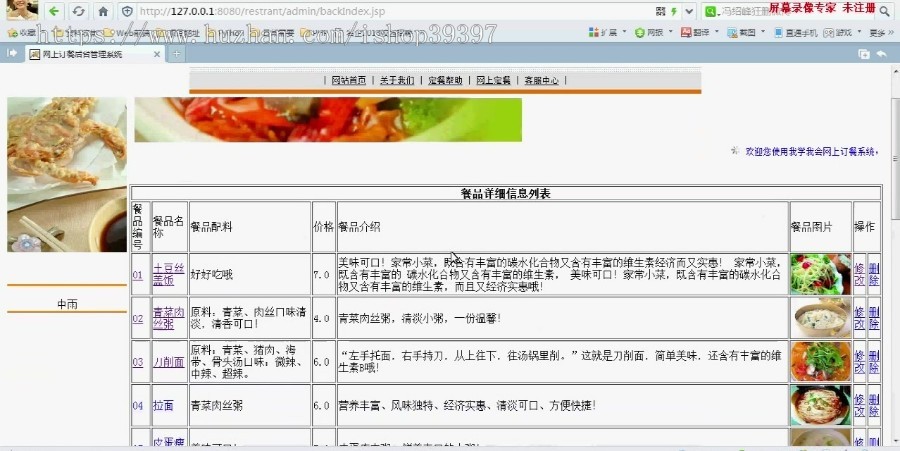The image size is (900, 451).
Task: Click 删除 for the 拉面 row
Action: point(874,405)
